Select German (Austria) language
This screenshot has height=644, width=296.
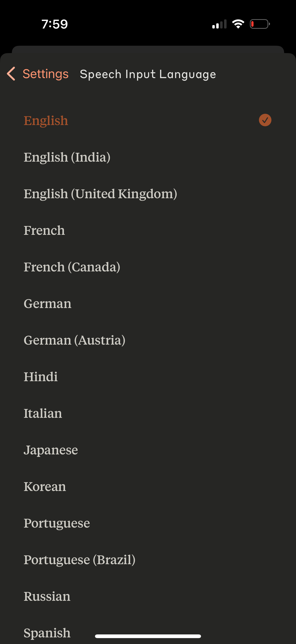pyautogui.click(x=74, y=340)
